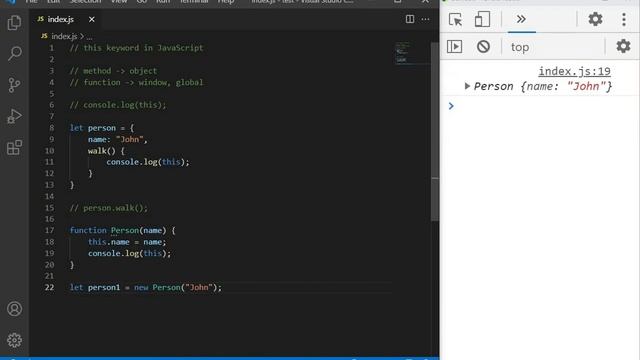Click '// person.walk();' comment line
640x360 pixels.
coord(109,208)
